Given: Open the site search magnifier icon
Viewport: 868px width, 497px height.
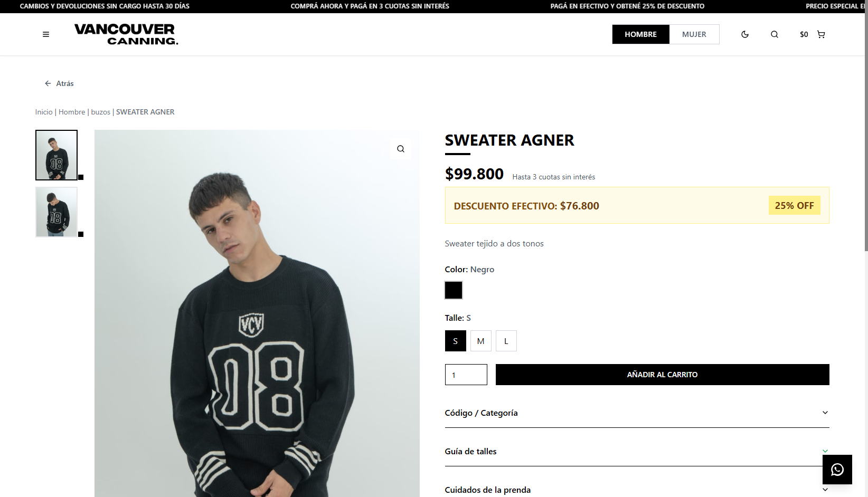Looking at the screenshot, I should [x=775, y=34].
